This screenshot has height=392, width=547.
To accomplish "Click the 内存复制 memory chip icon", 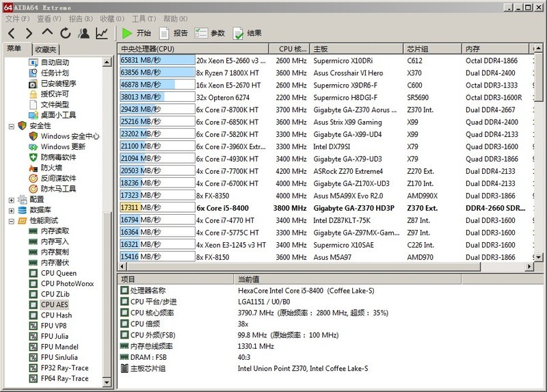I will (x=33, y=252).
